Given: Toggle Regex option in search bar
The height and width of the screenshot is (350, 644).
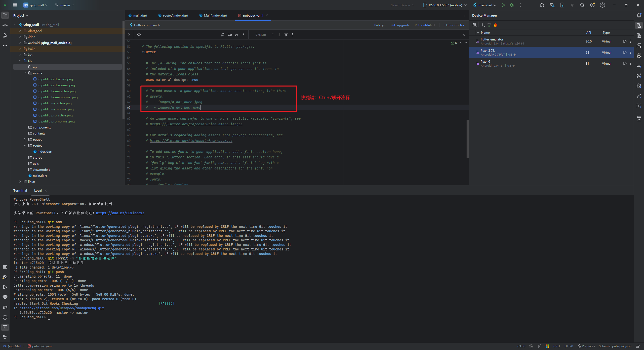Looking at the screenshot, I should click(x=243, y=35).
